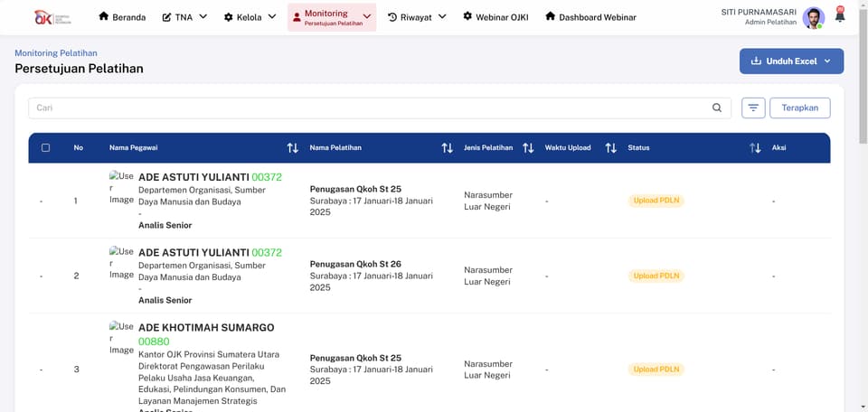Image resolution: width=868 pixels, height=412 pixels.
Task: Open the TNA menu
Action: point(184,17)
